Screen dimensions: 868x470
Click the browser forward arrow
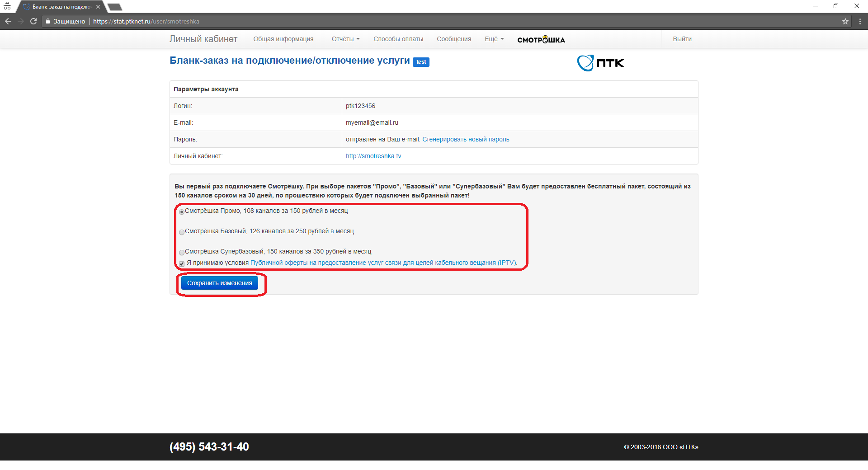pos(21,21)
